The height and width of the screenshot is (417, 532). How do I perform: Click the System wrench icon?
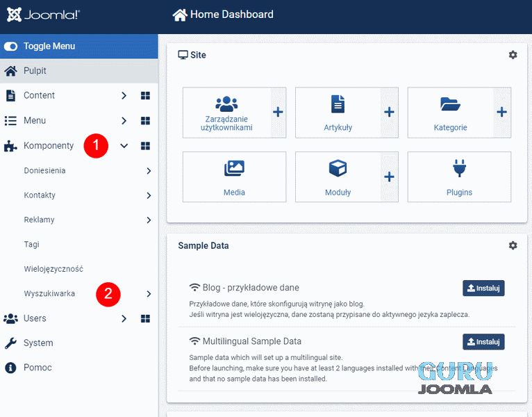coord(10,343)
